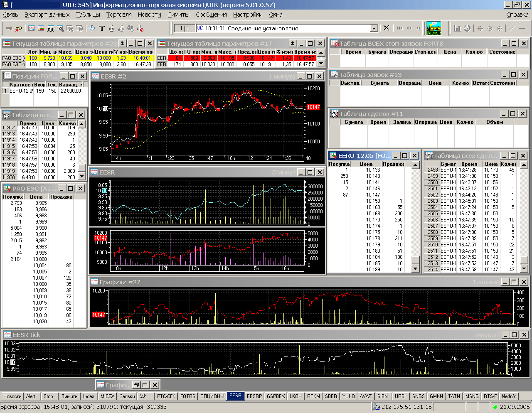This screenshot has width=532, height=413.
Task: Click date 21.09.2005 in status bar
Action: tap(515, 407)
